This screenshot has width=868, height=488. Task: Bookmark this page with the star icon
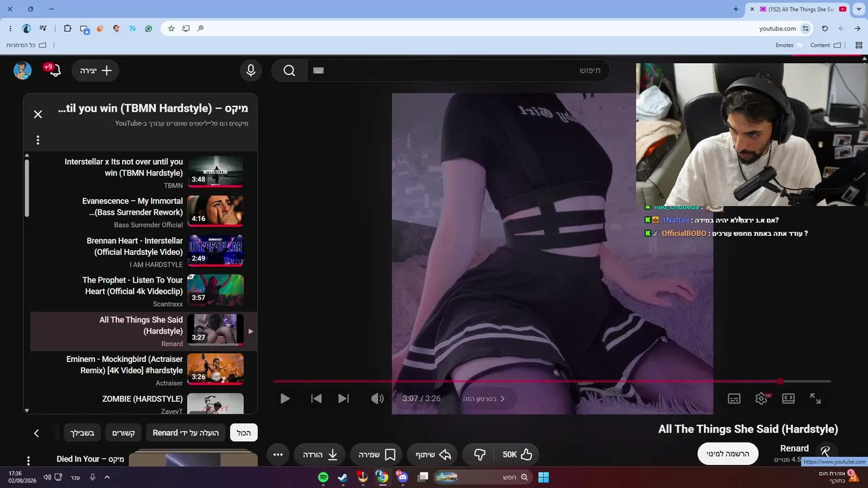click(x=171, y=28)
